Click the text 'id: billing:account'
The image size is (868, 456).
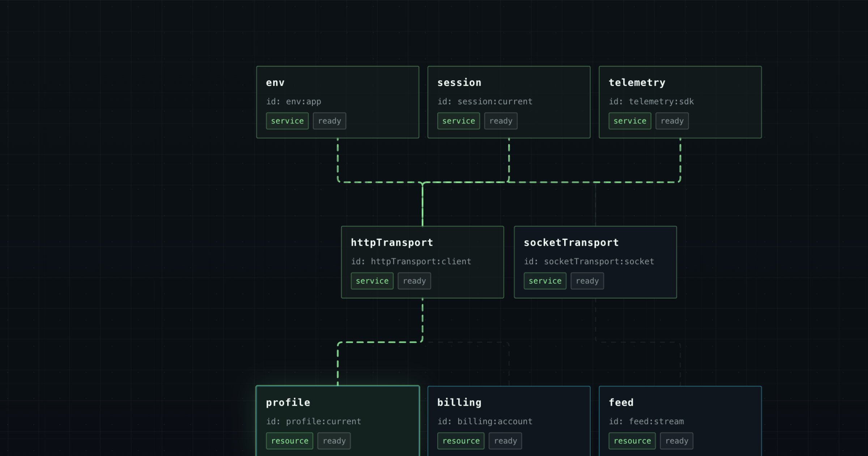[485, 421]
